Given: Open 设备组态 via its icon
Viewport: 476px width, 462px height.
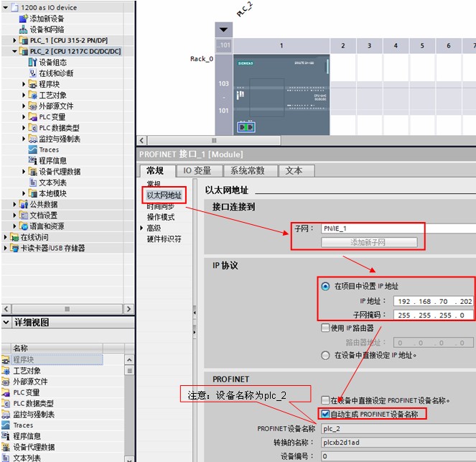Looking at the screenshot, I should click(32, 63).
